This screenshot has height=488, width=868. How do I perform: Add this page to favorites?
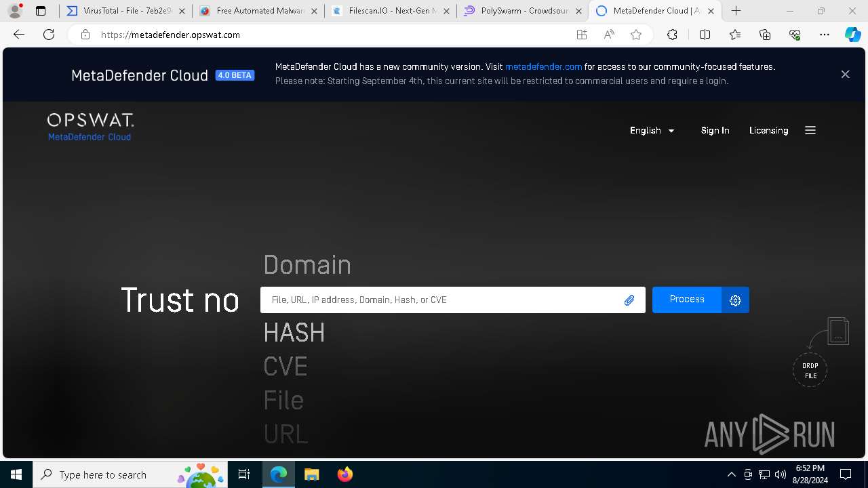pos(636,35)
